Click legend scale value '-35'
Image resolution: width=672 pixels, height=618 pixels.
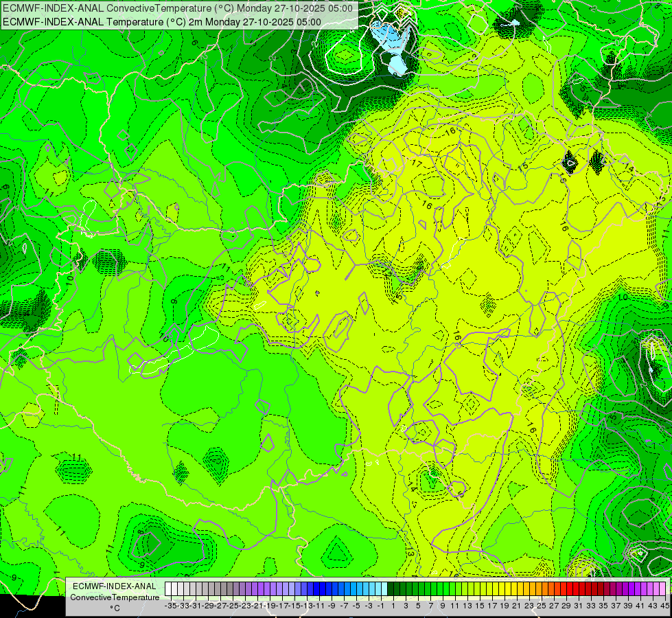(x=170, y=606)
